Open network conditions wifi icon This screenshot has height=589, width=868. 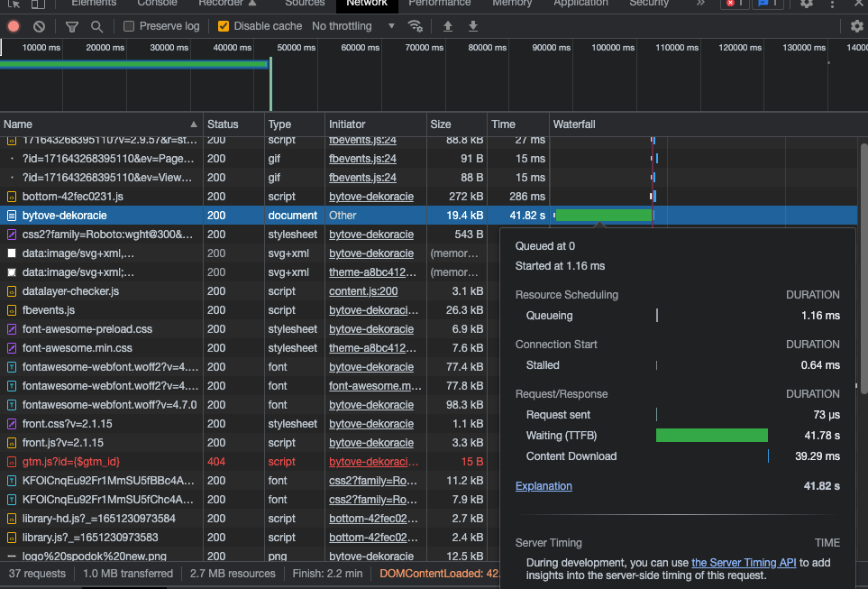pyautogui.click(x=416, y=26)
